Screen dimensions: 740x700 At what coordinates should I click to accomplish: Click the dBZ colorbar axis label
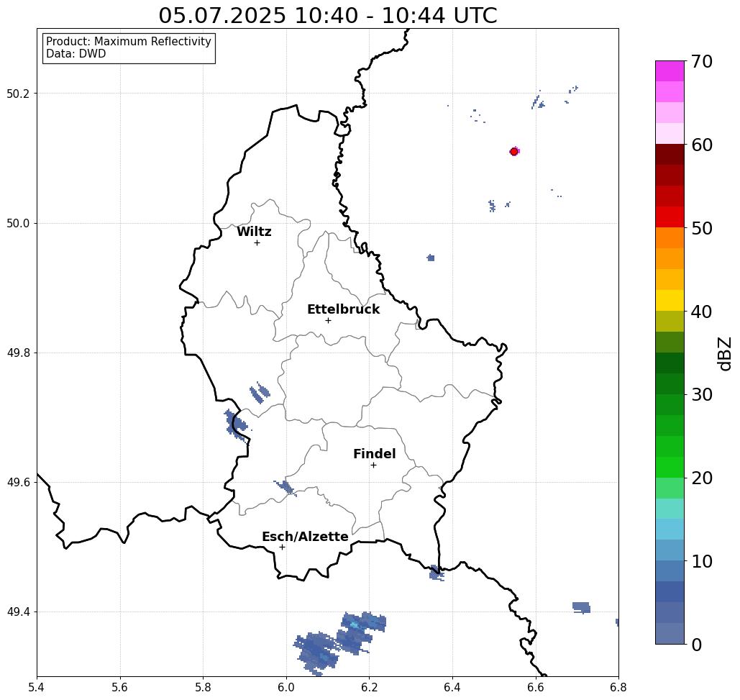(725, 353)
